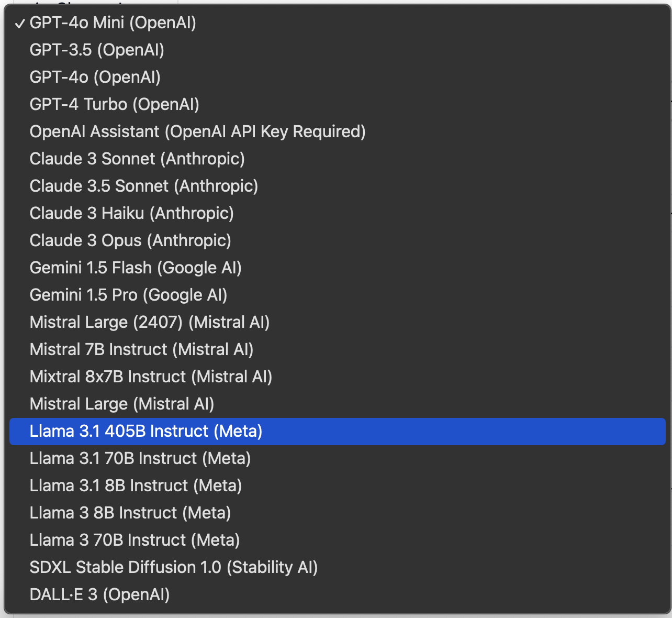This screenshot has height=618, width=672.
Task: Choose DALL·E 3 (OpenAI)
Action: coord(99,595)
